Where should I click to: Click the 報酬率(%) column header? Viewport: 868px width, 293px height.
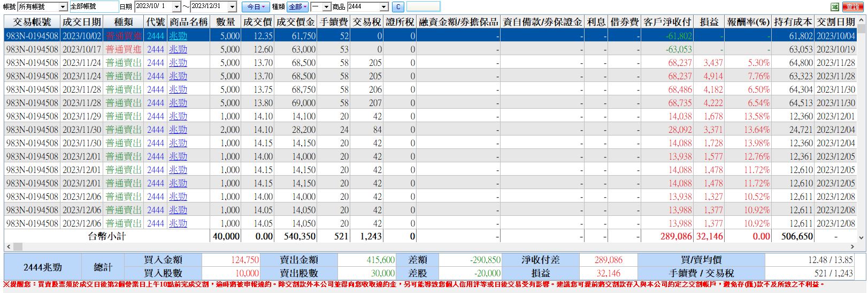(x=748, y=22)
